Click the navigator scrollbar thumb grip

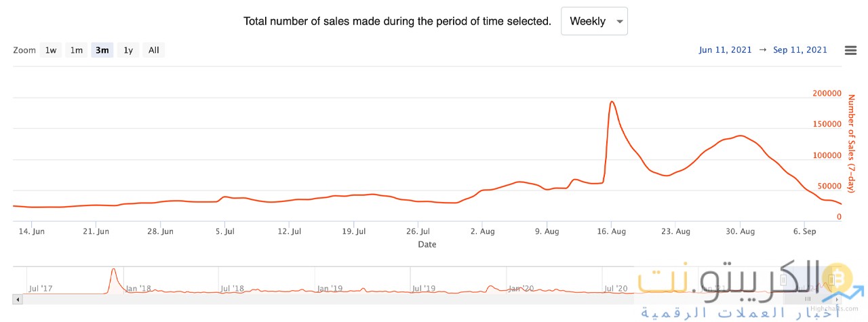point(808,298)
